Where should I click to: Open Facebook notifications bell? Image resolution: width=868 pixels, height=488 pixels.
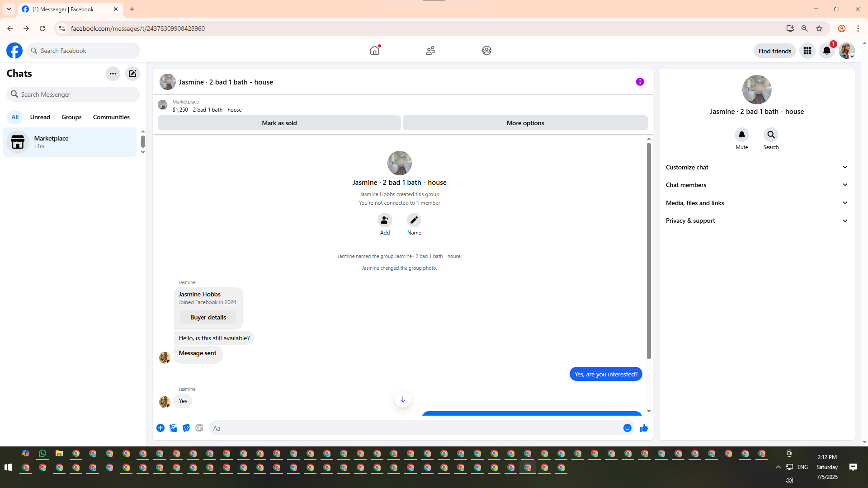coord(826,51)
